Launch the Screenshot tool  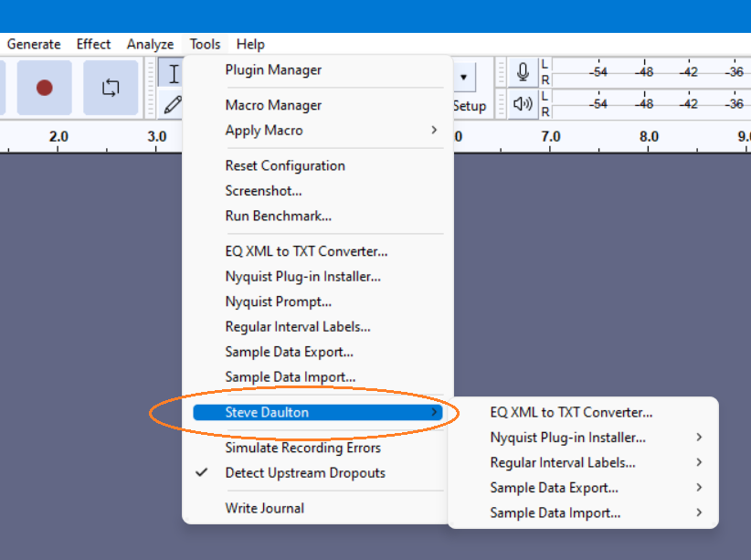pyautogui.click(x=262, y=191)
